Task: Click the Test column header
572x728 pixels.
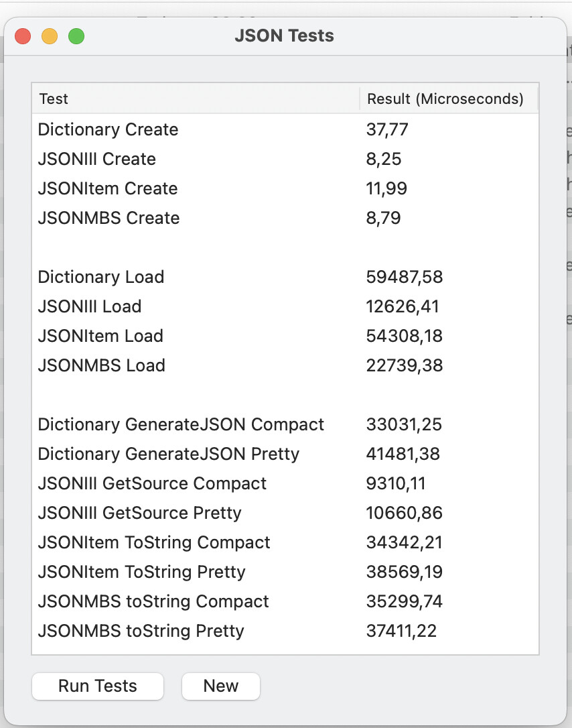Action: point(196,99)
